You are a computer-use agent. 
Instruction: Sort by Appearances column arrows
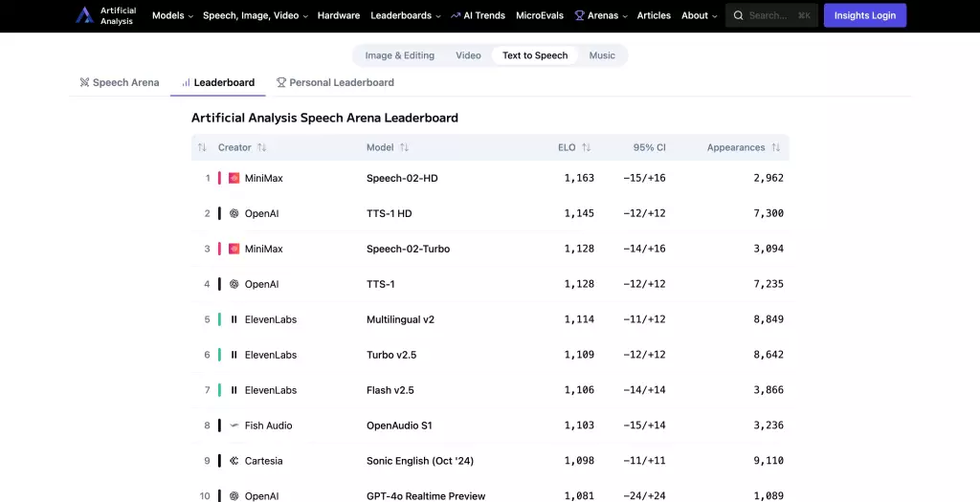coord(775,147)
